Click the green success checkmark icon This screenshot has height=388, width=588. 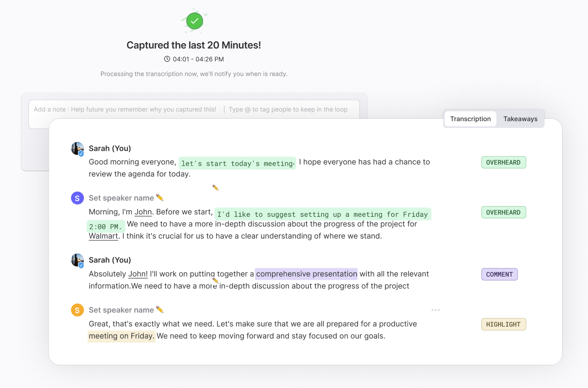(x=194, y=21)
